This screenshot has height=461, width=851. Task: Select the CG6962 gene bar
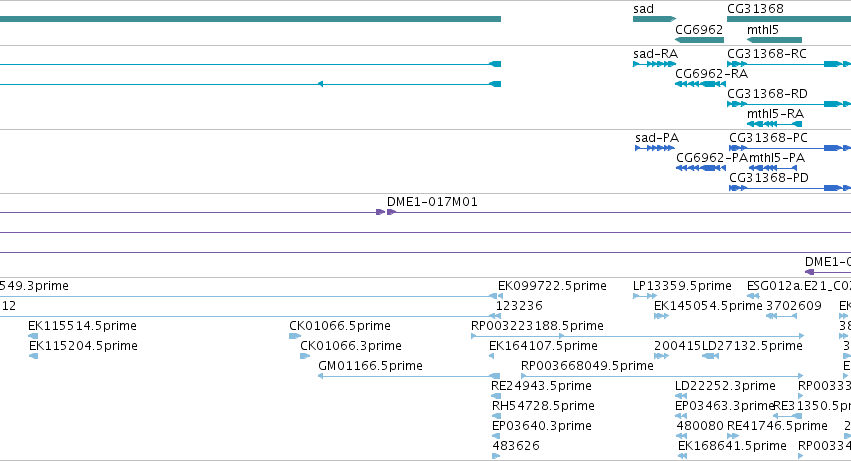click(x=699, y=40)
